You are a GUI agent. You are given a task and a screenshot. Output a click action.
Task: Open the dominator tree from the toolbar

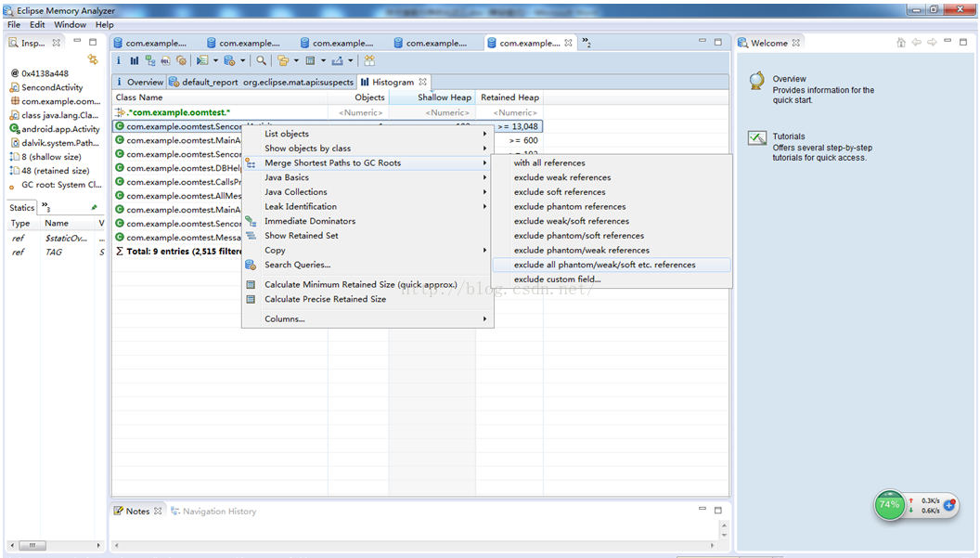tap(150, 60)
